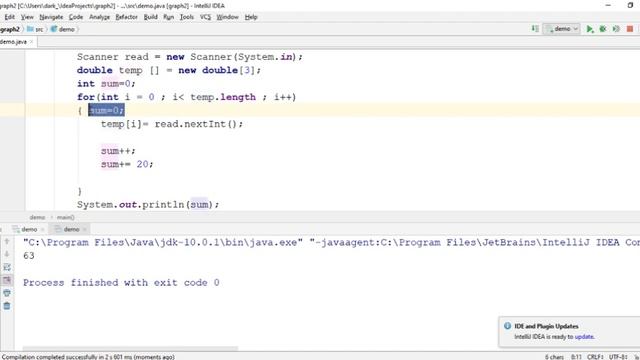Open the View menu
This screenshot has height=360, width=640.
click(x=27, y=17)
